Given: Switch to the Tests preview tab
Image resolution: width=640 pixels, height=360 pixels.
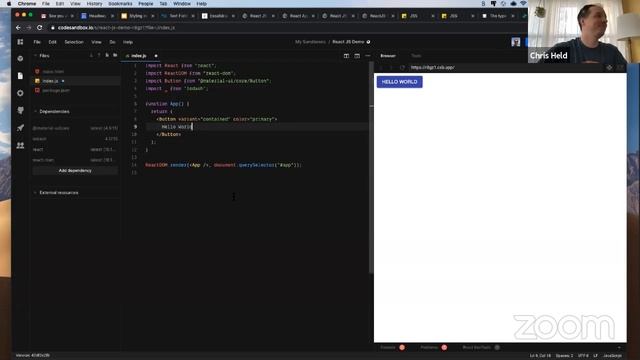Looking at the screenshot, I should point(416,56).
